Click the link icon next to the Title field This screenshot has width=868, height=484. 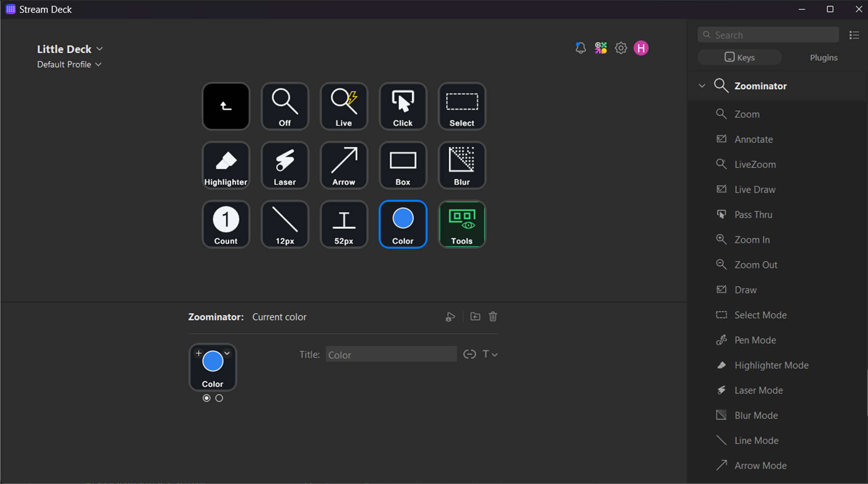coord(469,354)
